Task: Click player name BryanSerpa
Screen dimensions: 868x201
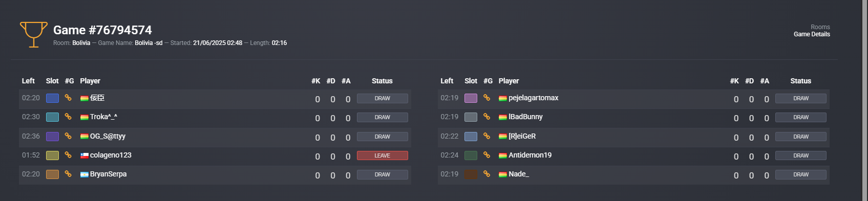Action: point(108,174)
